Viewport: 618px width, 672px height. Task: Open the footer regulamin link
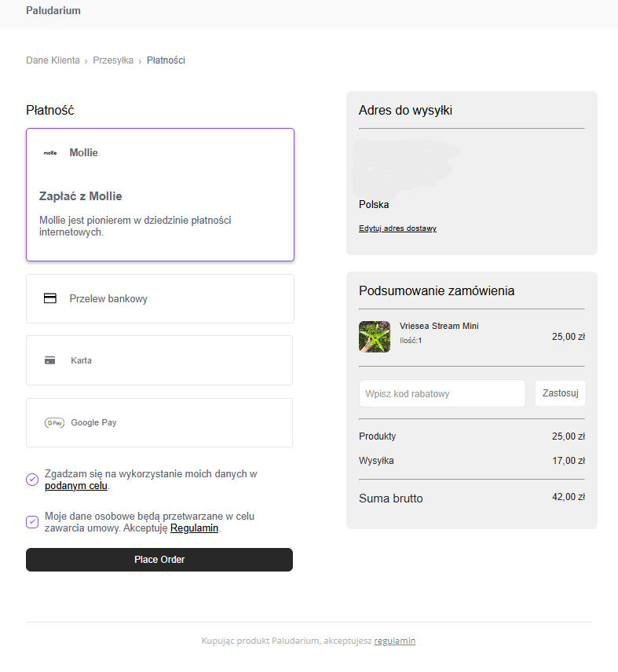coord(394,641)
